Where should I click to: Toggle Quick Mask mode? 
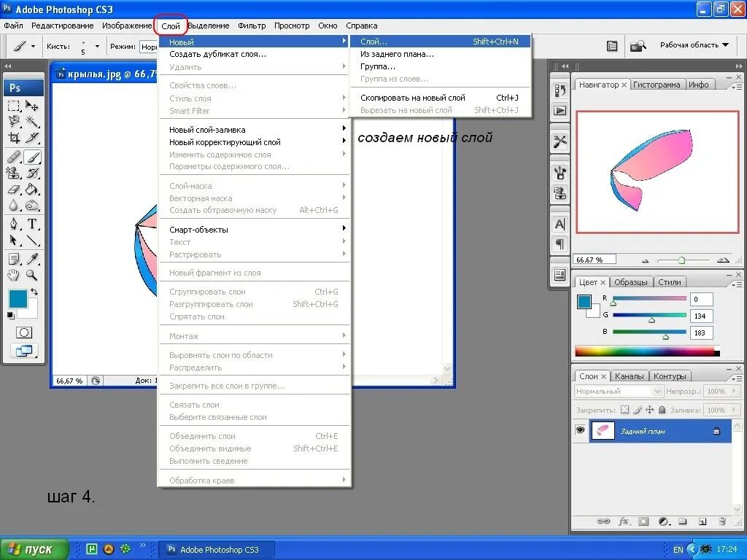(x=24, y=332)
